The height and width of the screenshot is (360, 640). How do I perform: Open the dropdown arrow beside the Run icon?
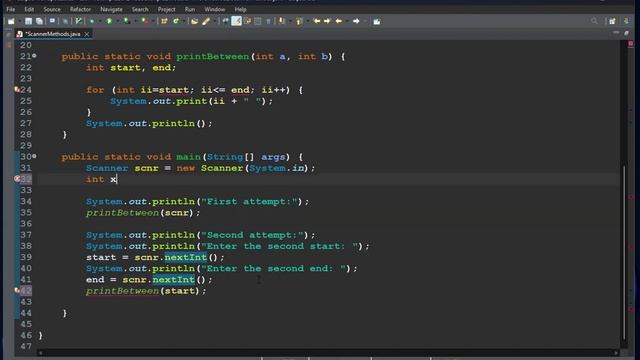point(118,21)
